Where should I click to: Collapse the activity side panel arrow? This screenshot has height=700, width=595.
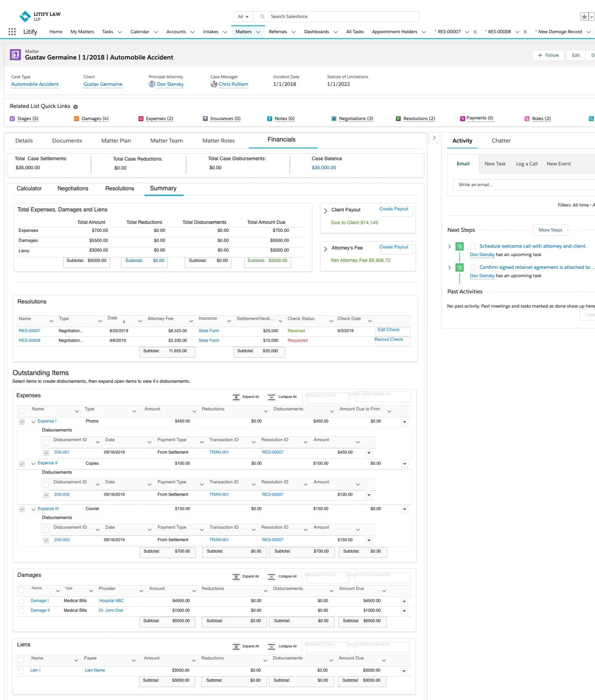[x=434, y=138]
